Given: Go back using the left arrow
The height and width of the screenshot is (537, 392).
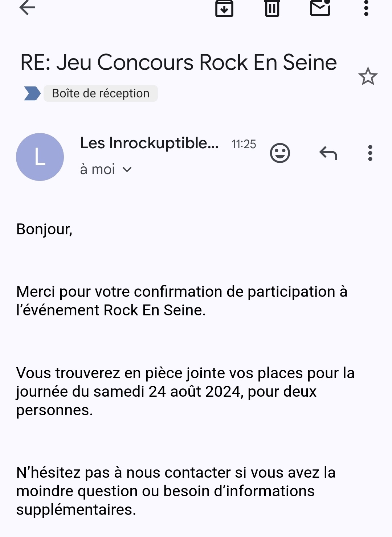Looking at the screenshot, I should pyautogui.click(x=27, y=7).
